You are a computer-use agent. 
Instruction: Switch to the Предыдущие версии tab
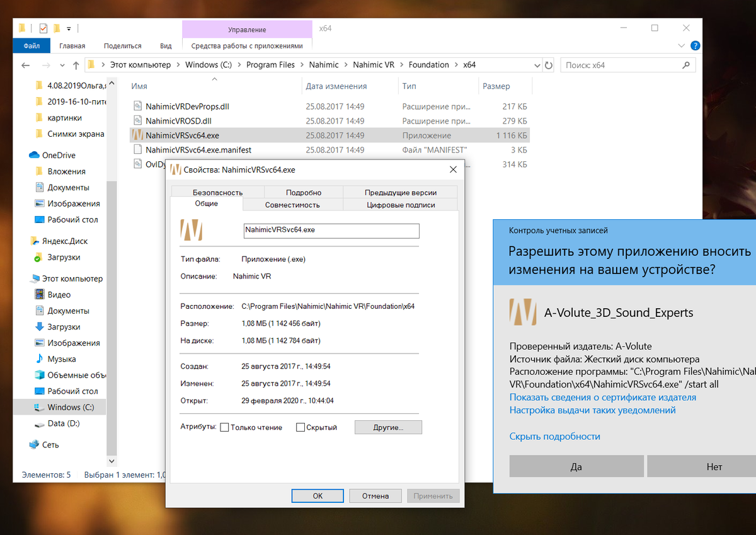tap(401, 192)
